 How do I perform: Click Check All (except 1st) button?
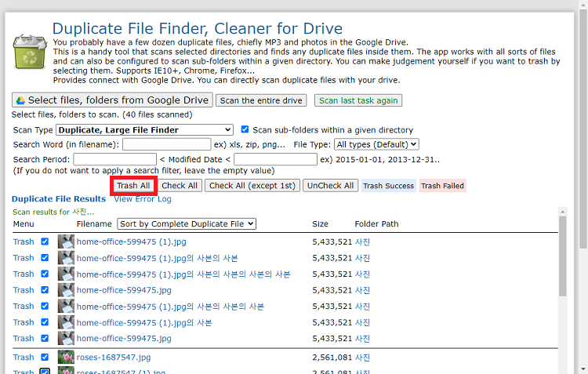coord(252,186)
